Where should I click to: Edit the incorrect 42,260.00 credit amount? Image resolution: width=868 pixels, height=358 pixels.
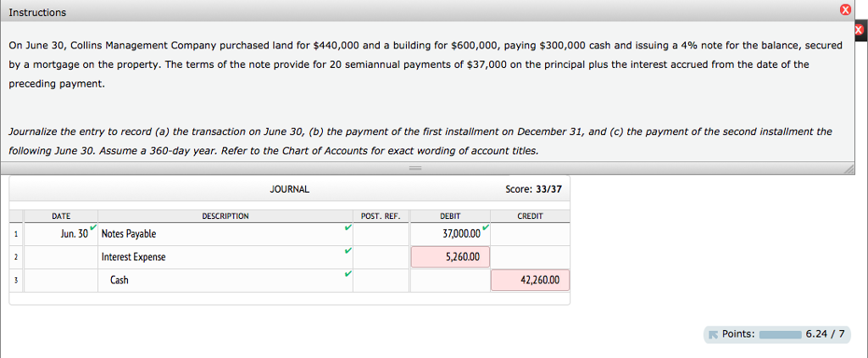(x=530, y=280)
